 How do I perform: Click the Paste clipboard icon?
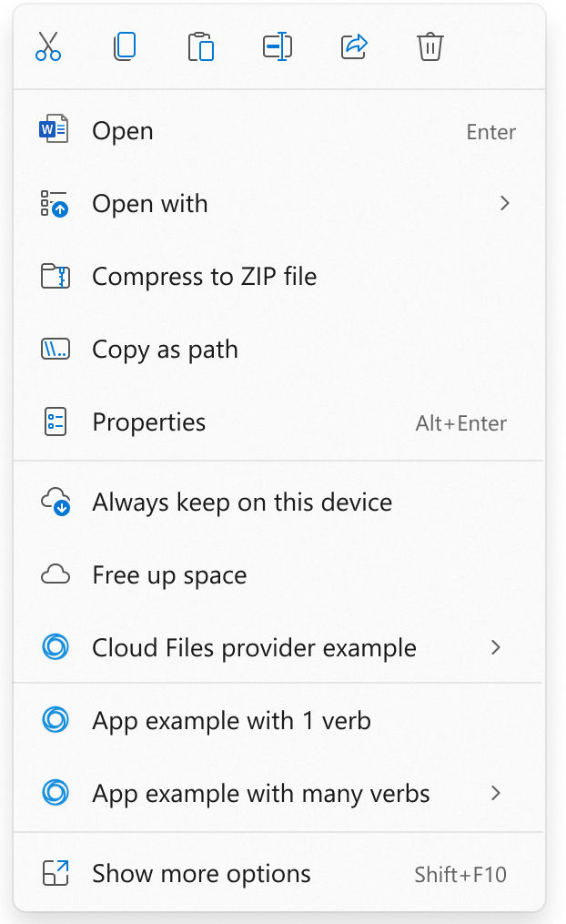pos(201,46)
